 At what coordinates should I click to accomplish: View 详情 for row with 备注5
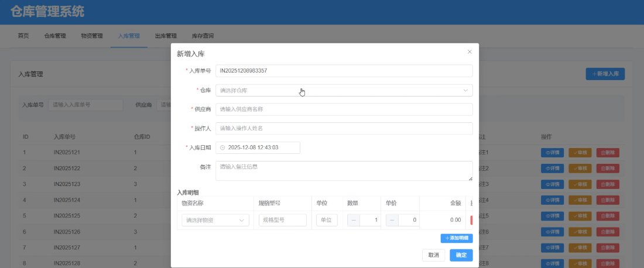tap(553, 216)
